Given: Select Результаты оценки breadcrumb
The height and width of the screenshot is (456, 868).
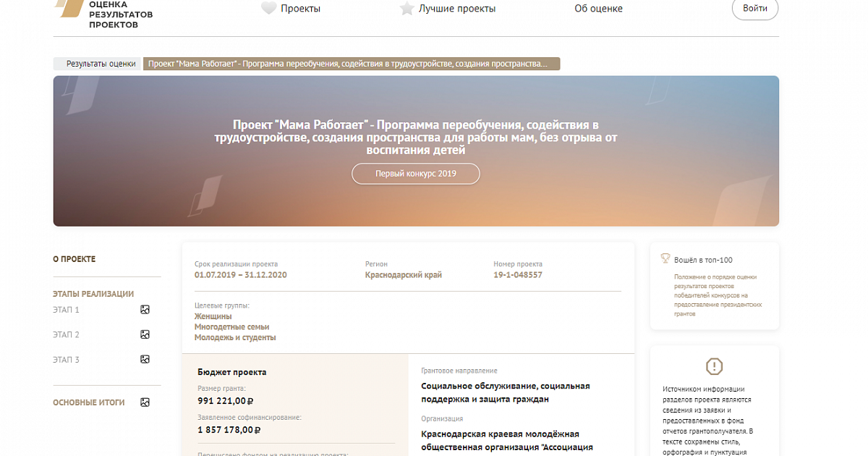Looking at the screenshot, I should (101, 64).
